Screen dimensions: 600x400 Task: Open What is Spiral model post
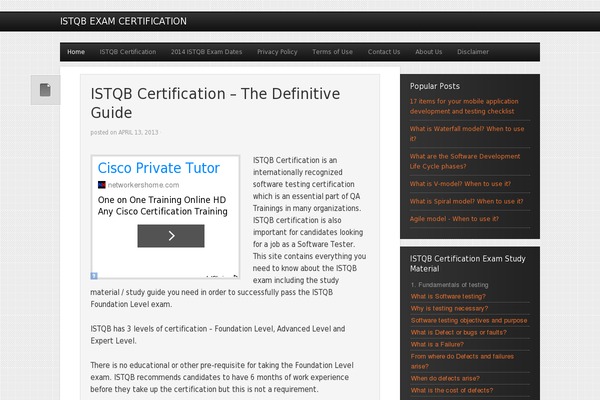point(466,201)
